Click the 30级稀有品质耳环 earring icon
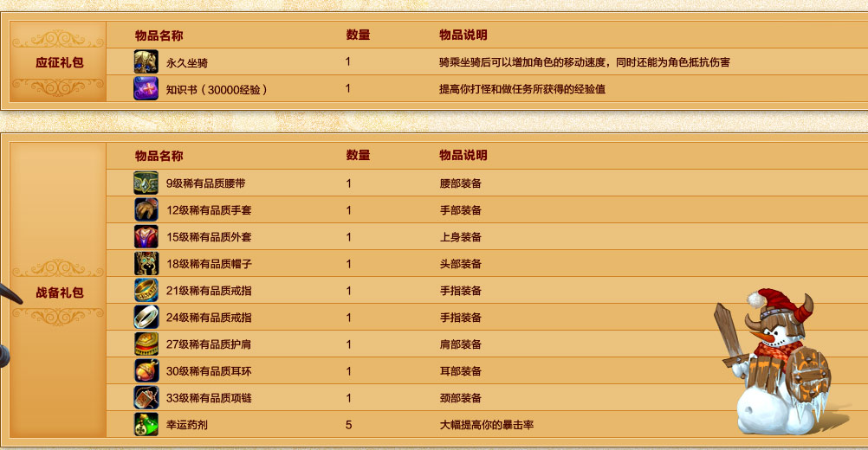This screenshot has height=450, width=868. [146, 371]
